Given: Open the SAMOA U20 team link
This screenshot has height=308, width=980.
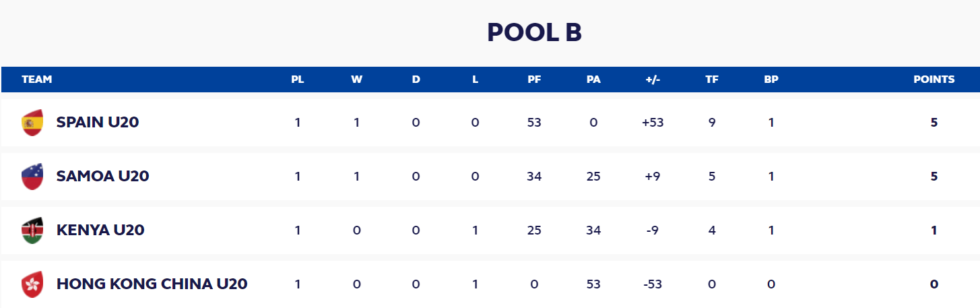Looking at the screenshot, I should 103,177.
